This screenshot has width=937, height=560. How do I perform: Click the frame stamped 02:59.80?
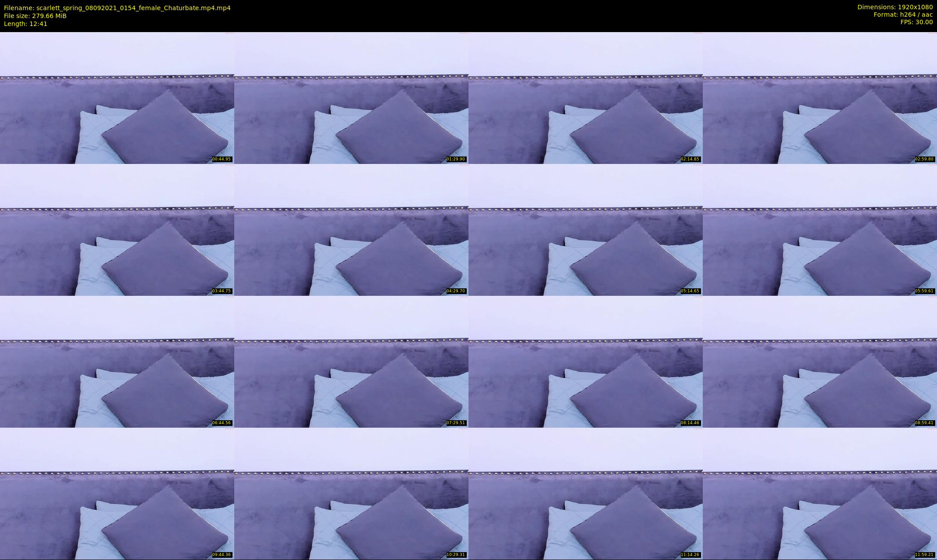820,98
